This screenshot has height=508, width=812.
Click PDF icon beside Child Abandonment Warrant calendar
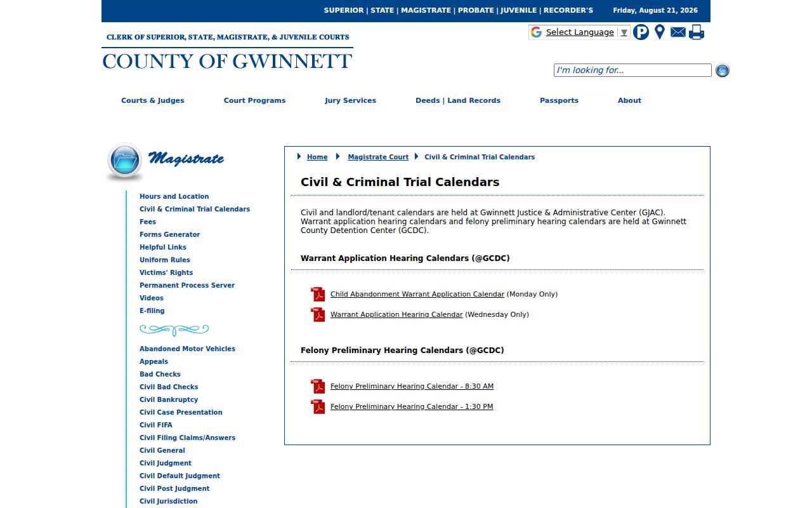pyautogui.click(x=318, y=295)
